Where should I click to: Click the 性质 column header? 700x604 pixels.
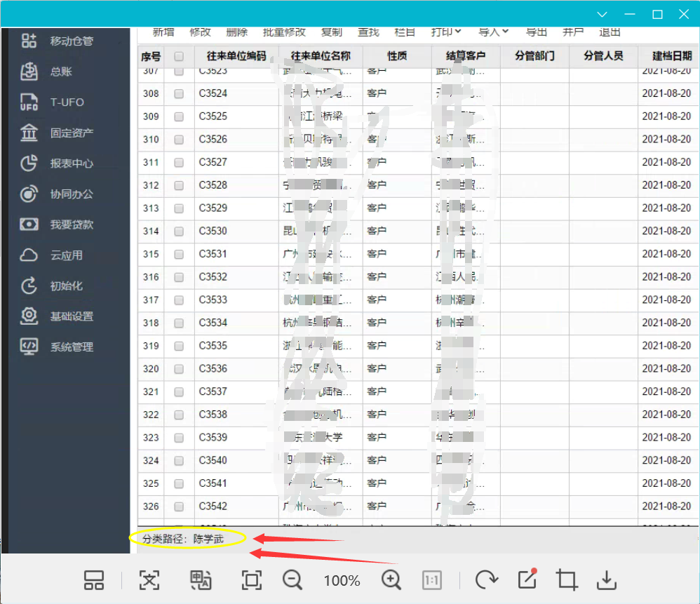(397, 56)
